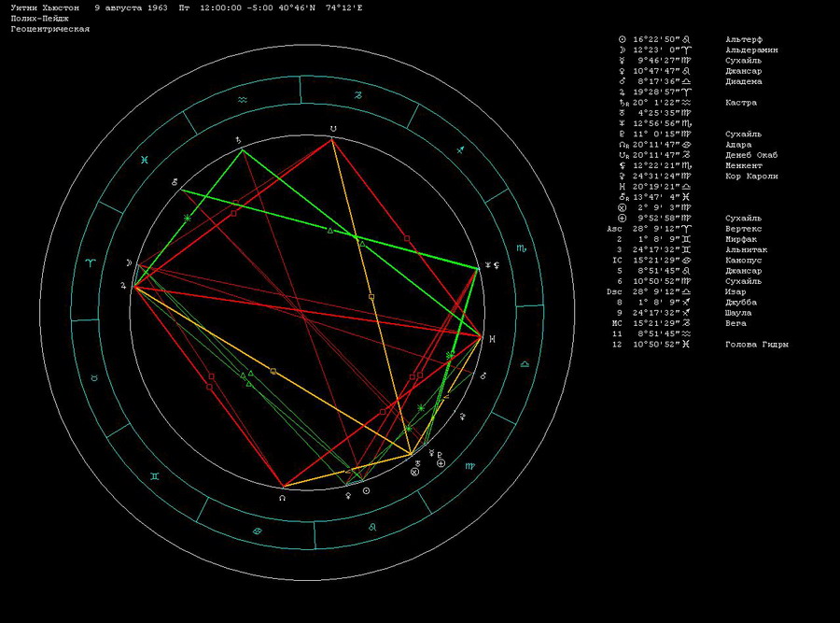Select the 'IC' row label
840x623 pixels.
pyautogui.click(x=617, y=260)
